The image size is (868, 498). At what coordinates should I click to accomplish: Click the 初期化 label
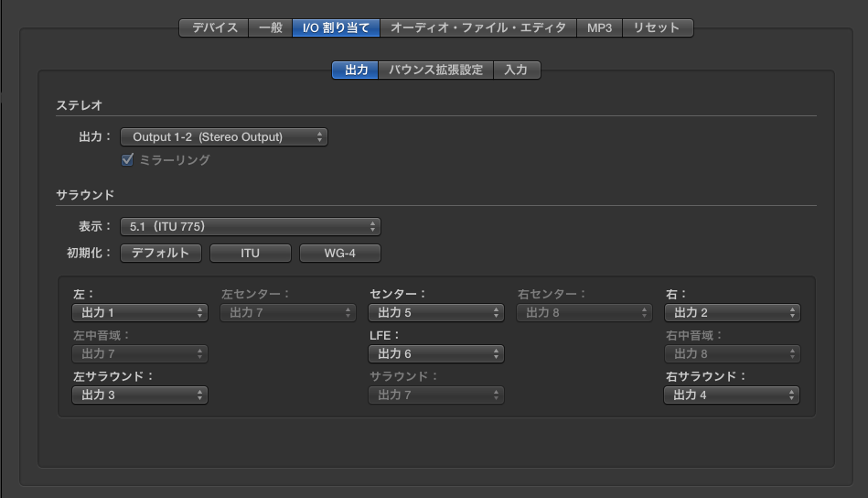click(x=89, y=254)
